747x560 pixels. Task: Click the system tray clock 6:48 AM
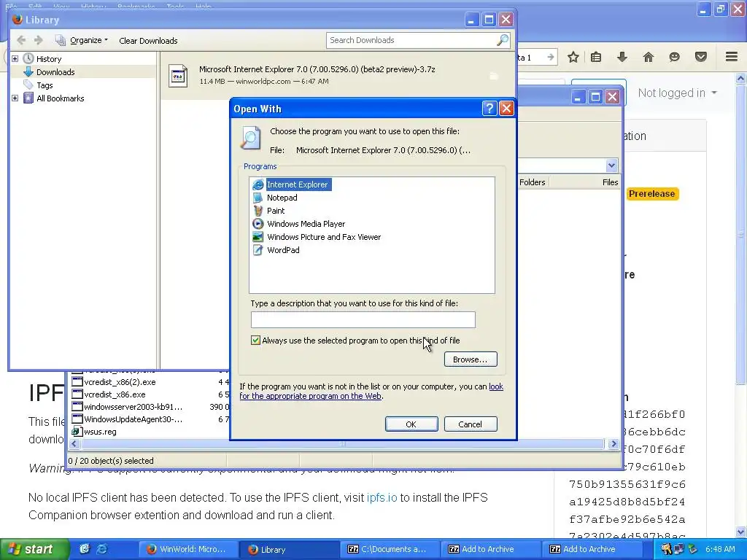coord(720,549)
